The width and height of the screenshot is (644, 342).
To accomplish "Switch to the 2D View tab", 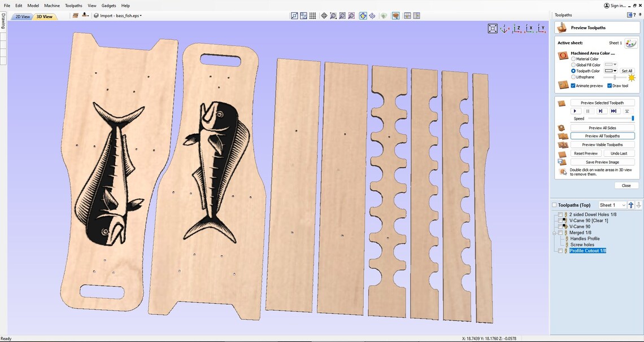I will (x=21, y=16).
